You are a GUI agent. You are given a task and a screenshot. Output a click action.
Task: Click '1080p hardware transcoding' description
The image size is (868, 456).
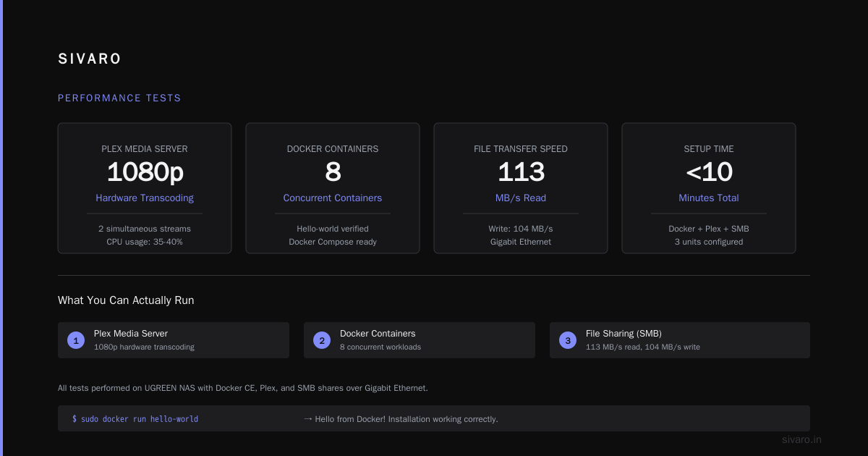pyautogui.click(x=144, y=347)
